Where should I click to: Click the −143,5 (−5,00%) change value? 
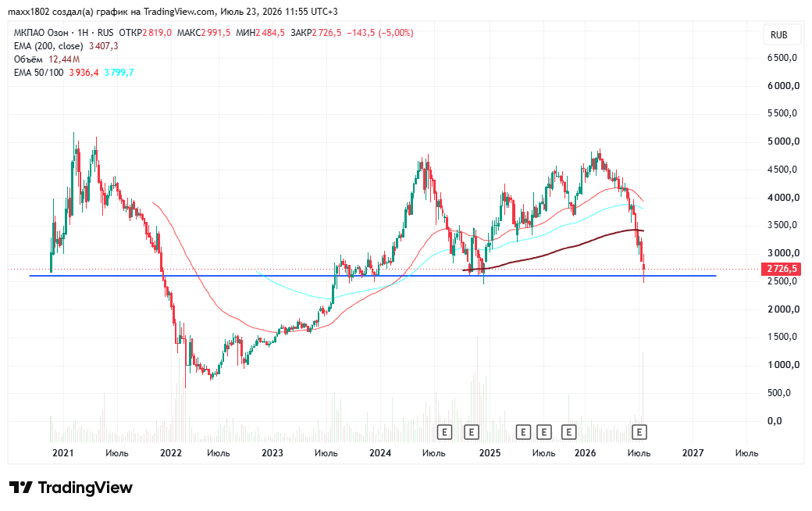coord(380,33)
